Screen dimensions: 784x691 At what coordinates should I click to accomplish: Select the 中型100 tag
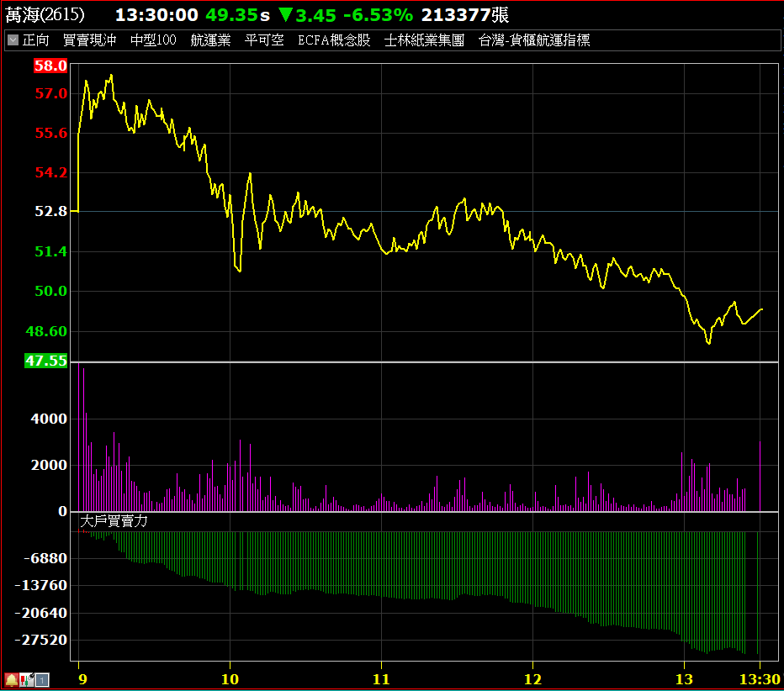point(153,40)
